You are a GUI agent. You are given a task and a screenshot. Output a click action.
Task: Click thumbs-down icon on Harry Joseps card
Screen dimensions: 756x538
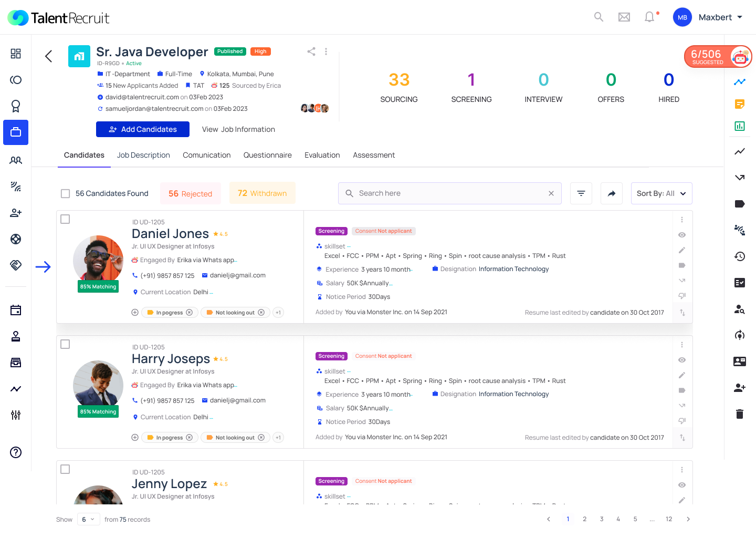(682, 421)
